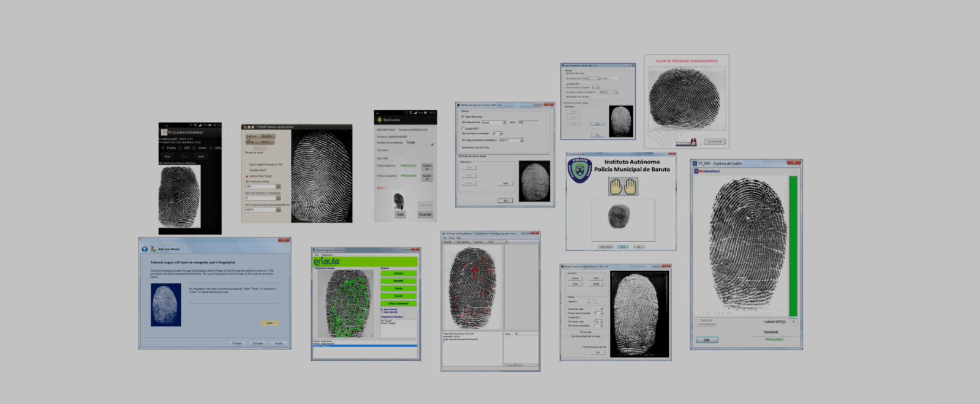Click the FtrScanDemoUsbHost app icon
The height and width of the screenshot is (404, 980).
[x=164, y=132]
